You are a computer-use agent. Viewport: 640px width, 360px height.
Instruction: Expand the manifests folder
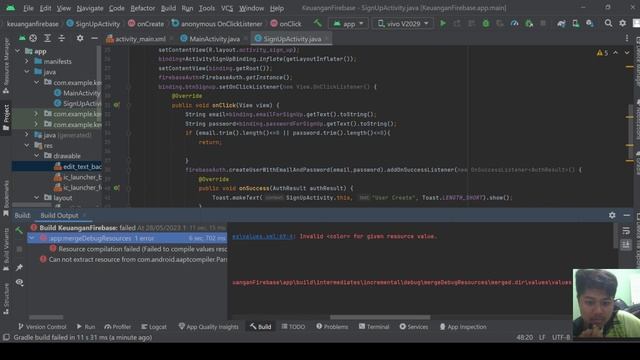click(x=27, y=61)
